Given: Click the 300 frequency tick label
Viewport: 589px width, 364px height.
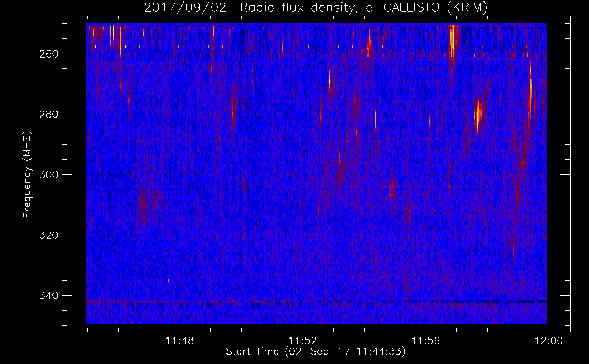Looking at the screenshot, I should (x=48, y=175).
